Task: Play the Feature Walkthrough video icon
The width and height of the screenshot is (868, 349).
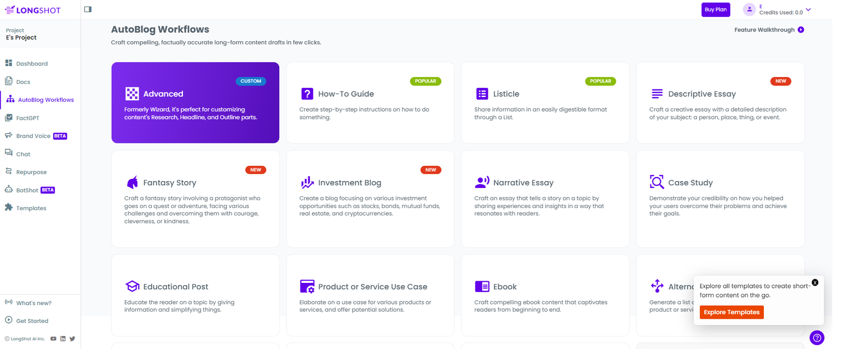Action: [801, 30]
